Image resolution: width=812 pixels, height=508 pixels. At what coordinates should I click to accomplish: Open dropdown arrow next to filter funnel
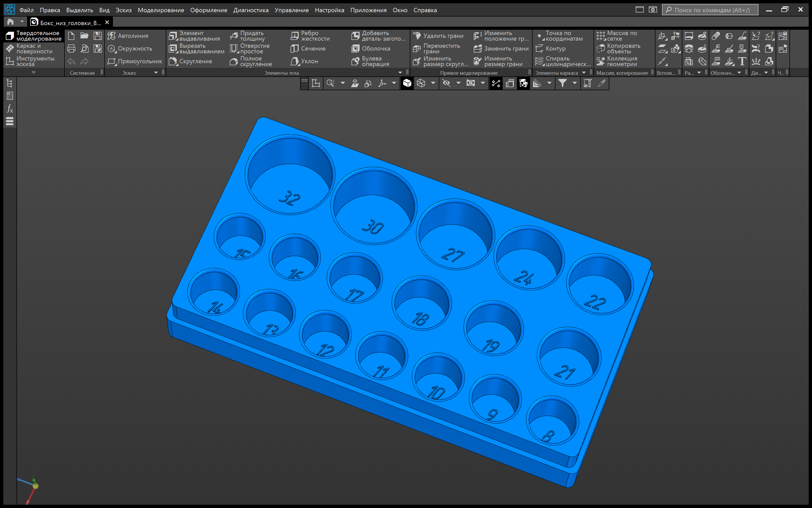[x=574, y=83]
